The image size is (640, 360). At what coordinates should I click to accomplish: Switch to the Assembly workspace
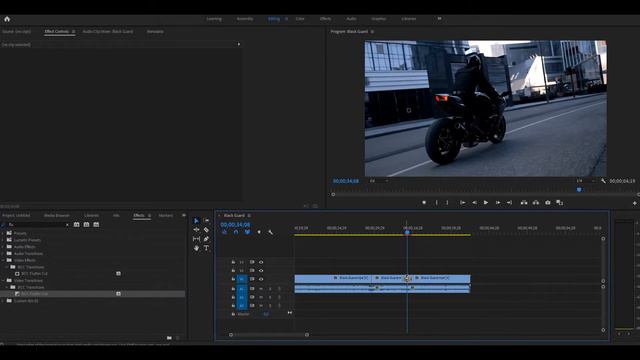click(x=244, y=19)
